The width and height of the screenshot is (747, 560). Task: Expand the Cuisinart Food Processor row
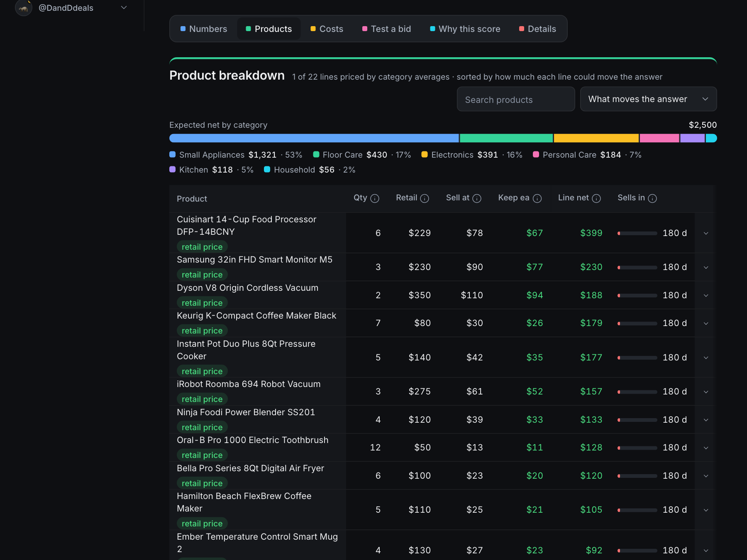click(x=706, y=233)
